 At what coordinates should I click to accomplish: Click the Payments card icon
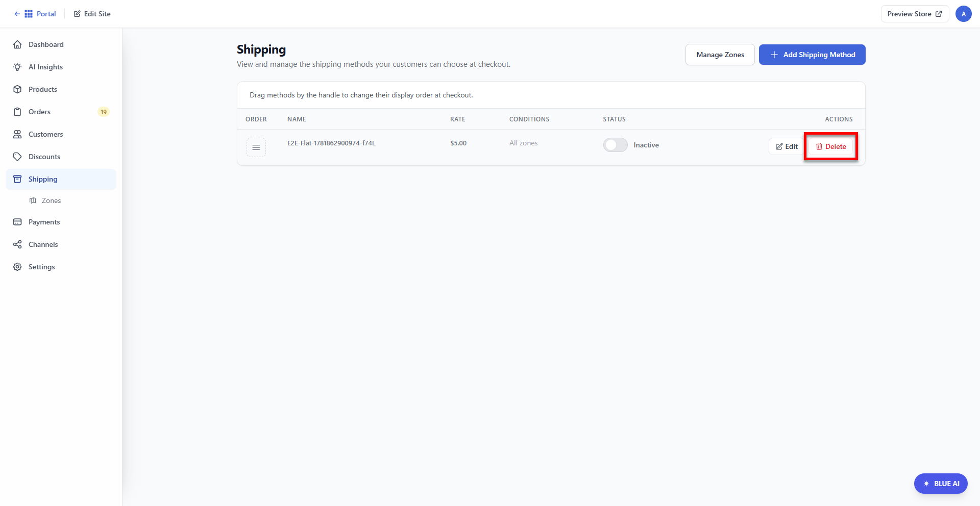pyautogui.click(x=17, y=222)
